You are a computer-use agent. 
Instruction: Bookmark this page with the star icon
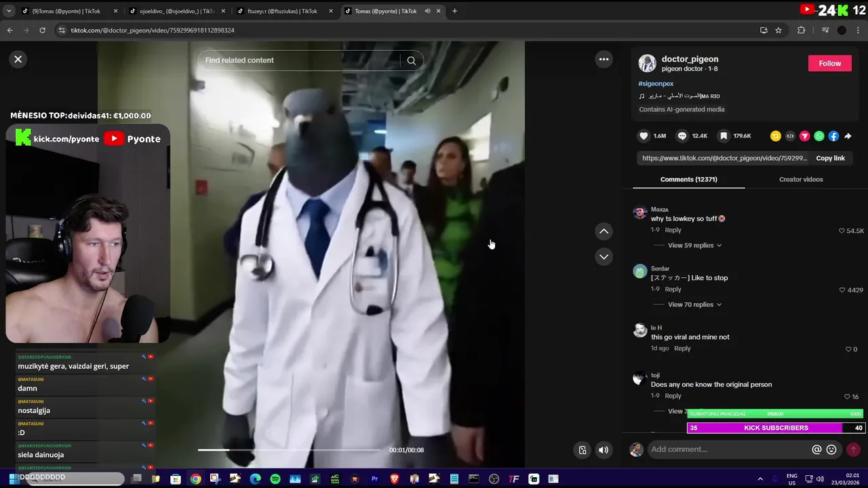click(x=778, y=30)
